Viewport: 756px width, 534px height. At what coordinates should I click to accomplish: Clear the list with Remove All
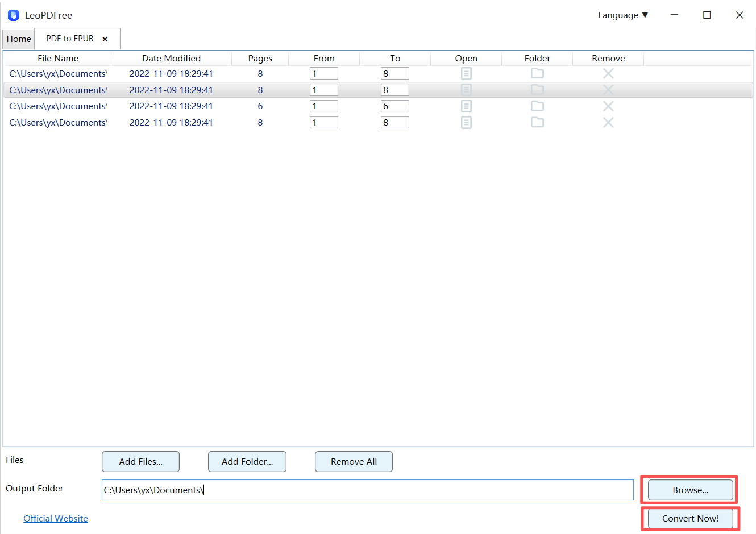coord(354,462)
